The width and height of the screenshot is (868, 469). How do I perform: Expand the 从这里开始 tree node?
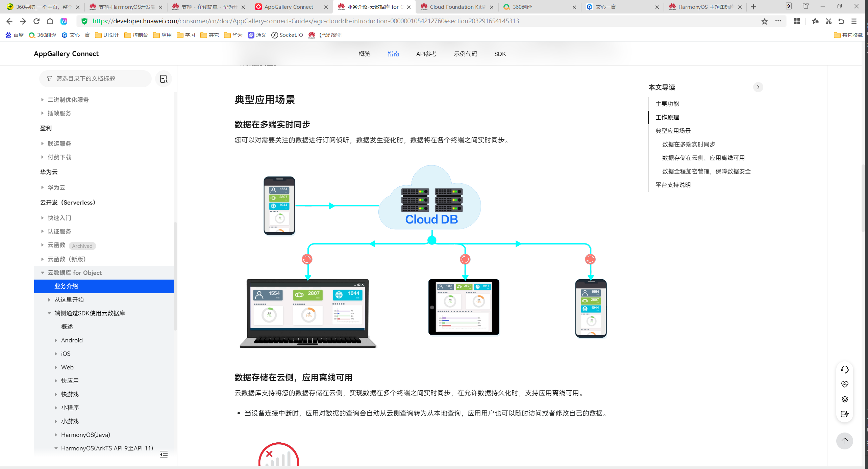point(49,299)
